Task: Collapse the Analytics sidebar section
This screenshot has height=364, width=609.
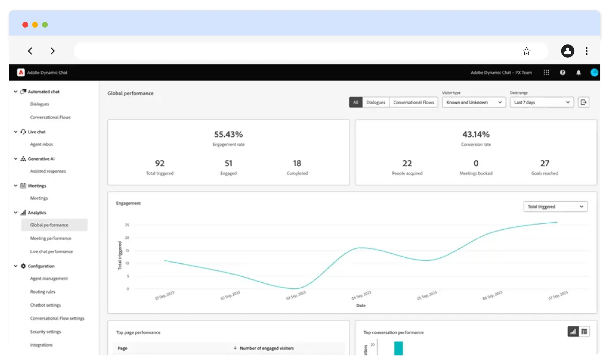Action: click(16, 213)
